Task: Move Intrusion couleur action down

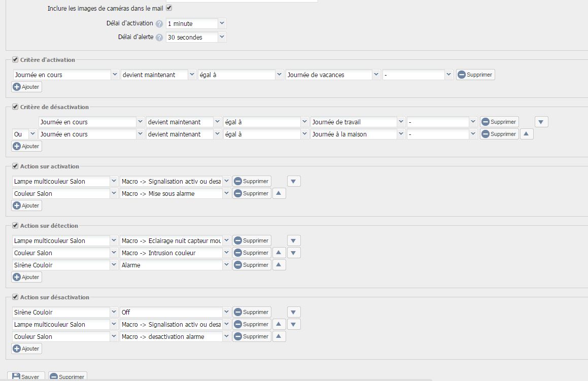Action: pyautogui.click(x=294, y=253)
